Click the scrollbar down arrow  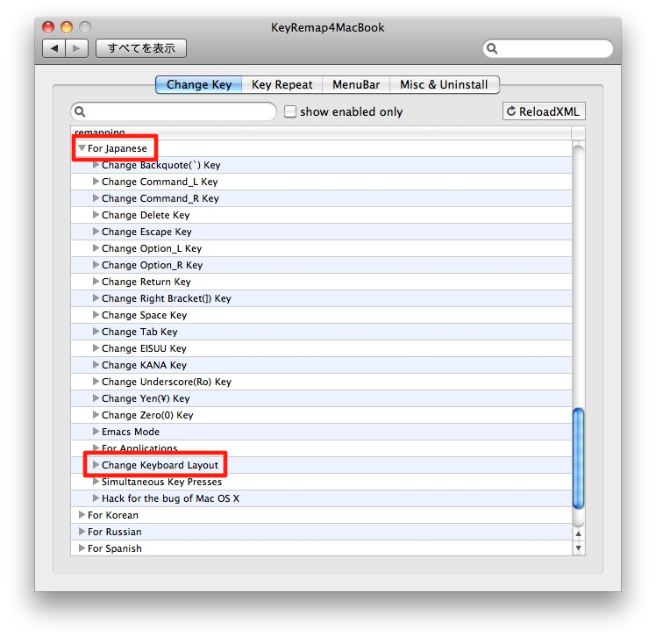[x=578, y=547]
